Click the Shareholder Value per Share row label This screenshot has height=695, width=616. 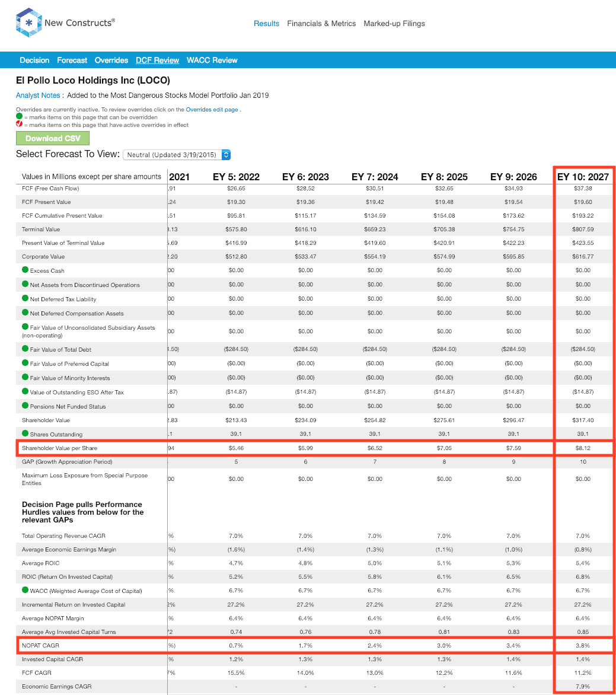[59, 448]
